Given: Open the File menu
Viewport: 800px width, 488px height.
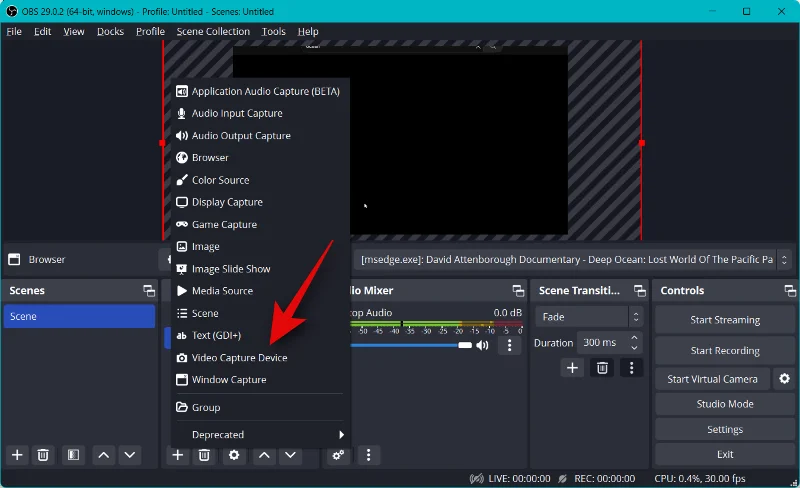Looking at the screenshot, I should [x=14, y=32].
